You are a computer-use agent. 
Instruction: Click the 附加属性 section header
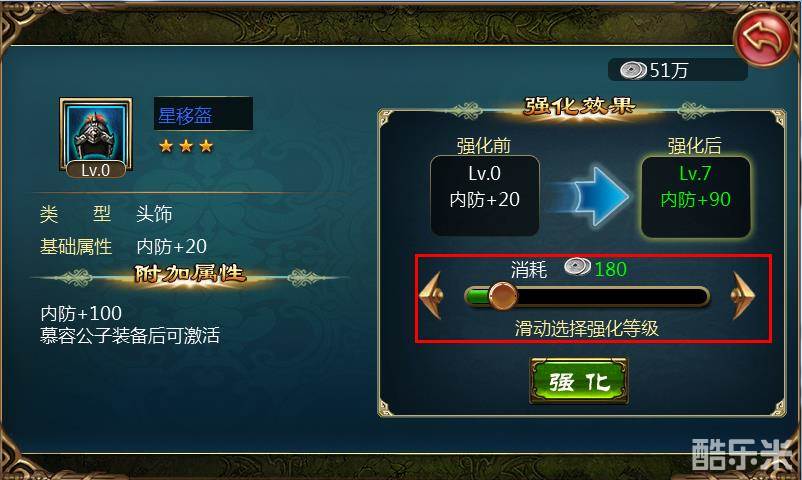(x=190, y=274)
